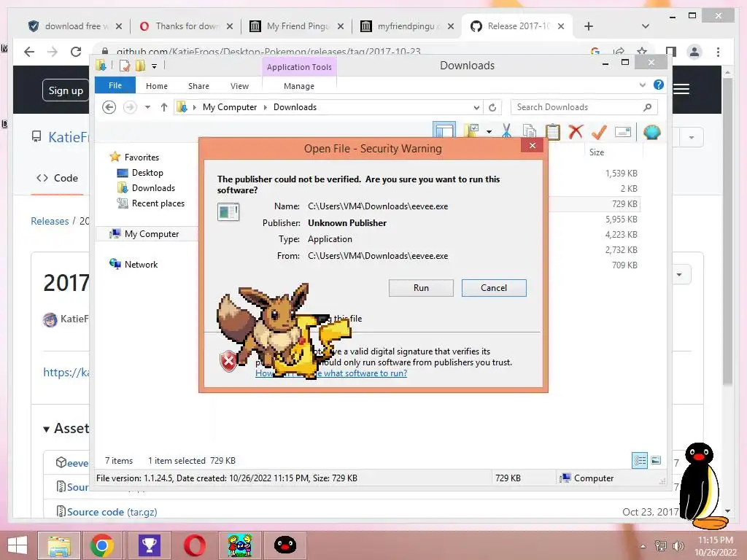The height and width of the screenshot is (560, 747).
Task: Click the search magnifier icon in Explorer
Action: [x=648, y=107]
